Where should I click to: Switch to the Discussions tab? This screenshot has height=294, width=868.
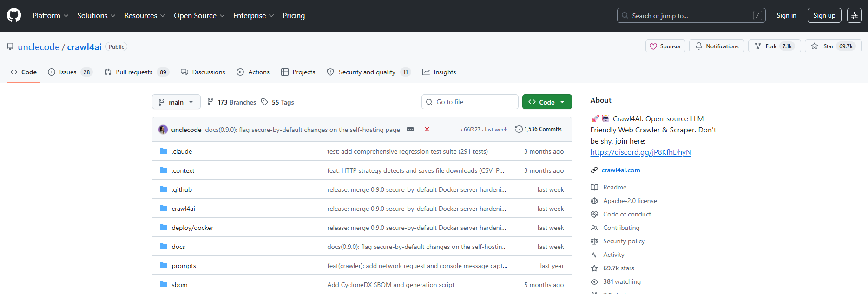[x=203, y=72]
